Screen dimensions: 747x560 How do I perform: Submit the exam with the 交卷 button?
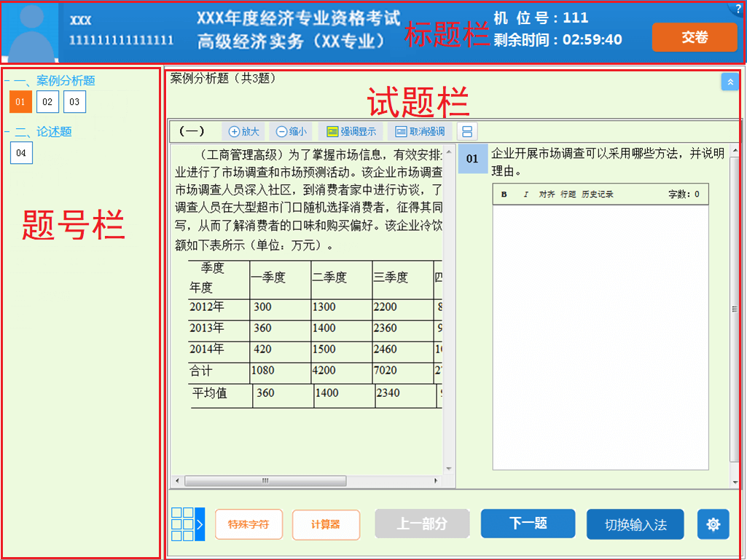(x=695, y=36)
